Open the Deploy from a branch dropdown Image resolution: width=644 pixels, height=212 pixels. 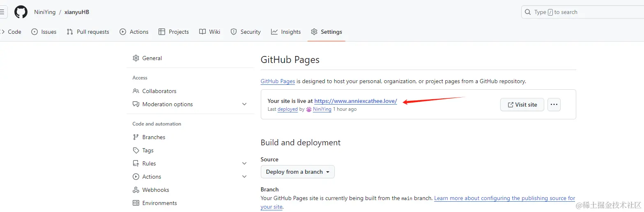pyautogui.click(x=298, y=172)
